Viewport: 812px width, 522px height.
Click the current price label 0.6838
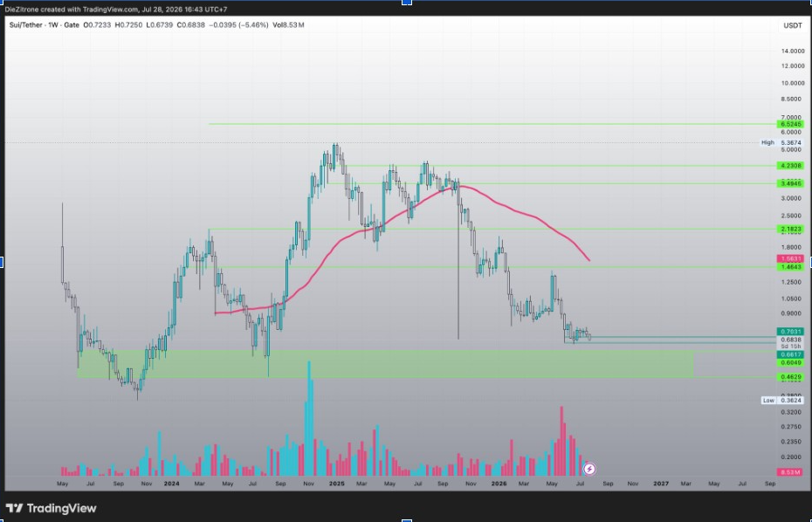(x=789, y=340)
